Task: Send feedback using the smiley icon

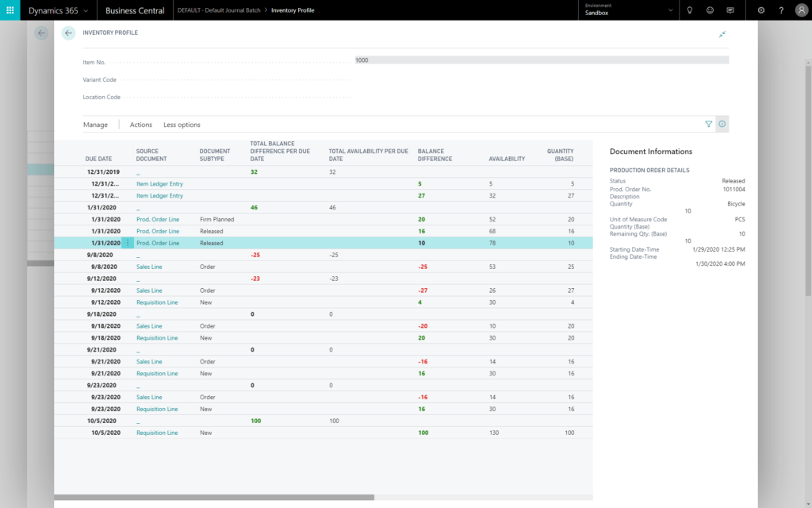Action: (x=710, y=10)
